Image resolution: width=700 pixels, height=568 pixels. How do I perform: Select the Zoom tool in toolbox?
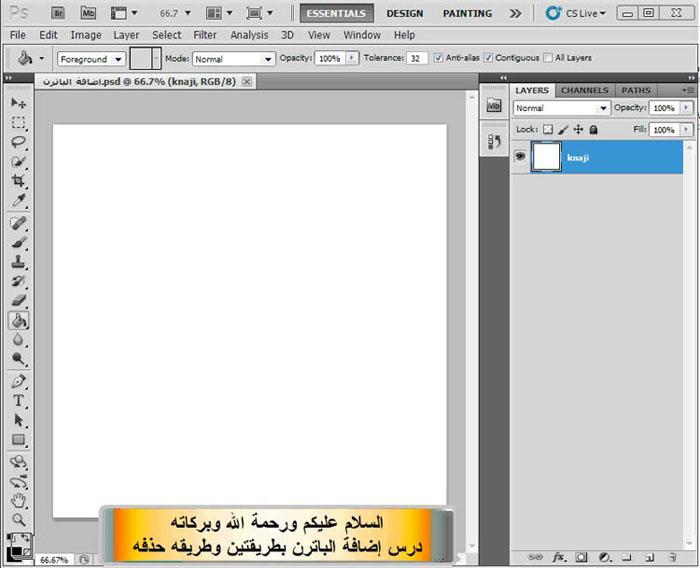click(19, 519)
